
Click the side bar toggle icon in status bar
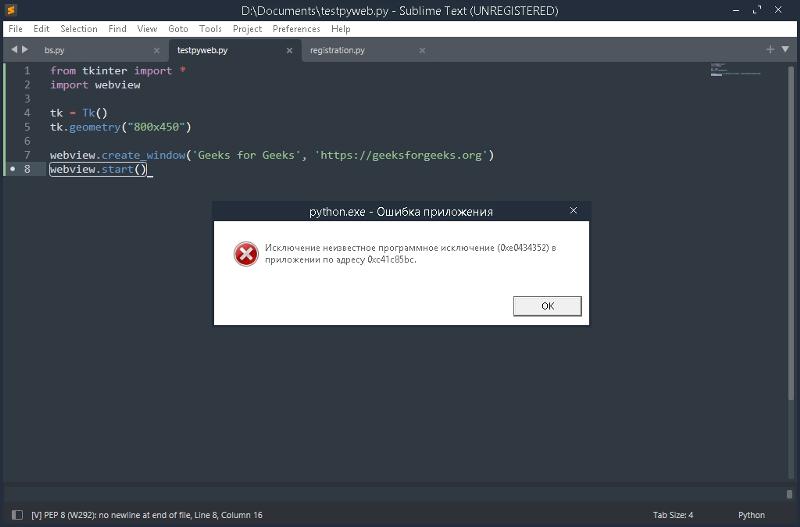pos(16,515)
